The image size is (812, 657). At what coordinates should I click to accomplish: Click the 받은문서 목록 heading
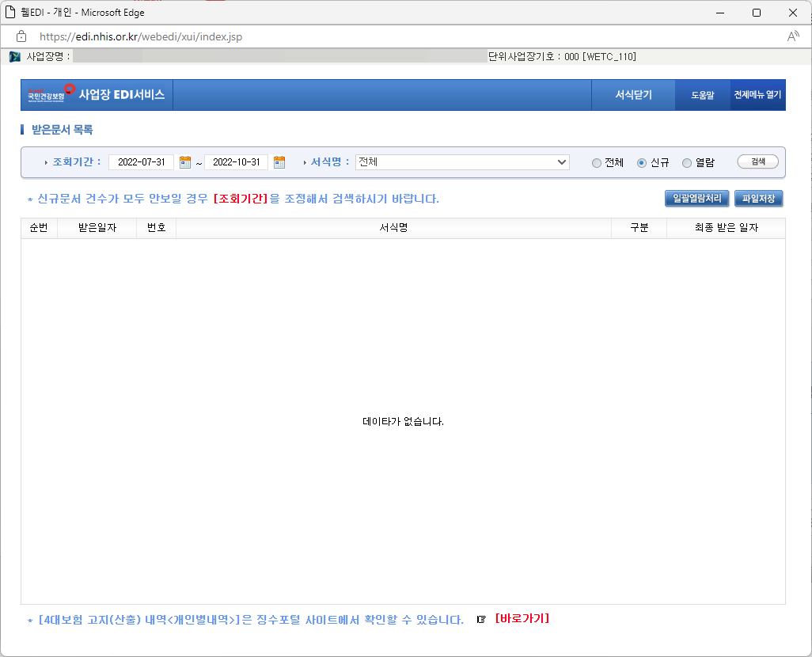coord(63,130)
